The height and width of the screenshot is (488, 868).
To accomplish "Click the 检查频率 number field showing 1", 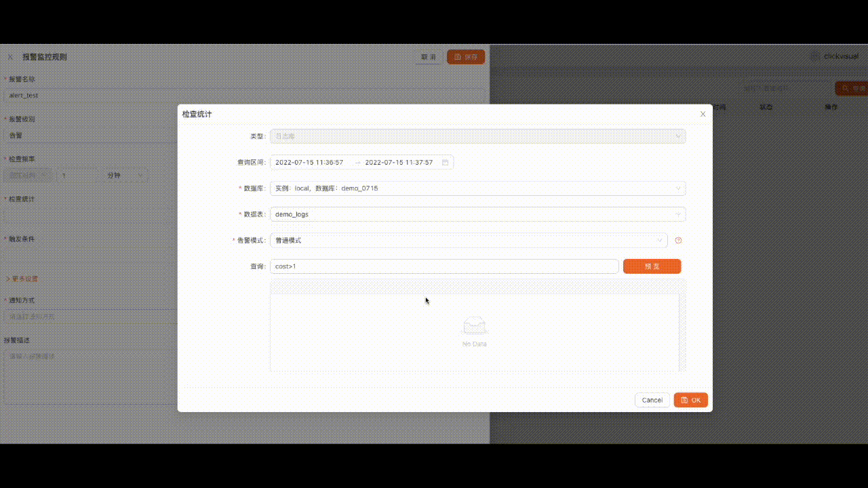I will (78, 176).
